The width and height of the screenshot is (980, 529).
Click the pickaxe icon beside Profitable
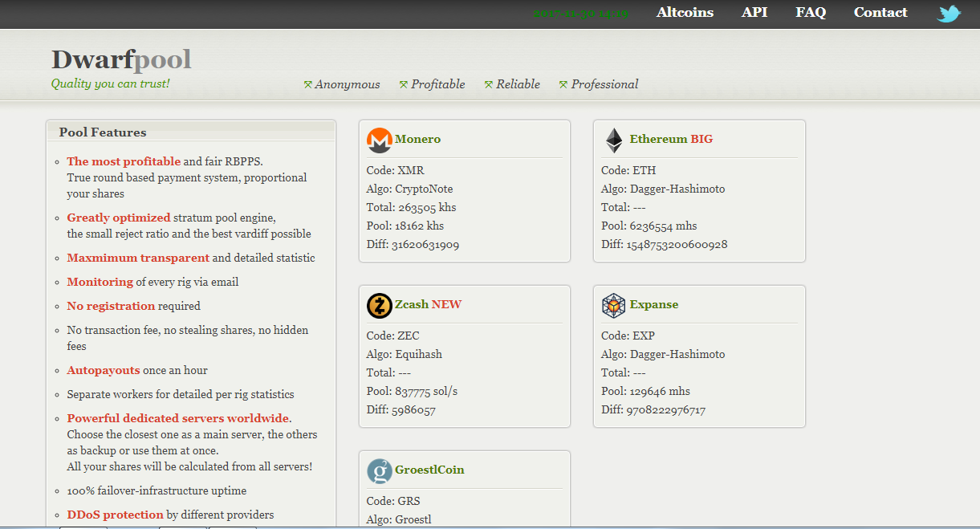pyautogui.click(x=404, y=84)
